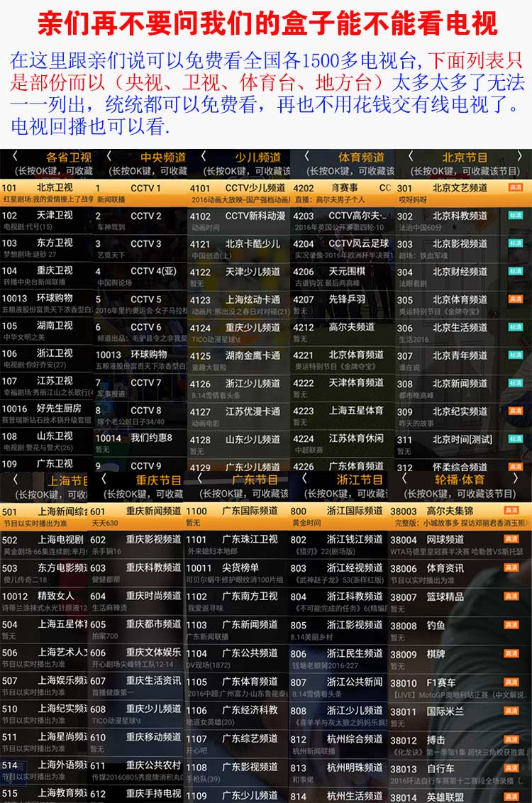Click the 高清 badge beside 自行车
532x803 pixels.
tap(511, 768)
